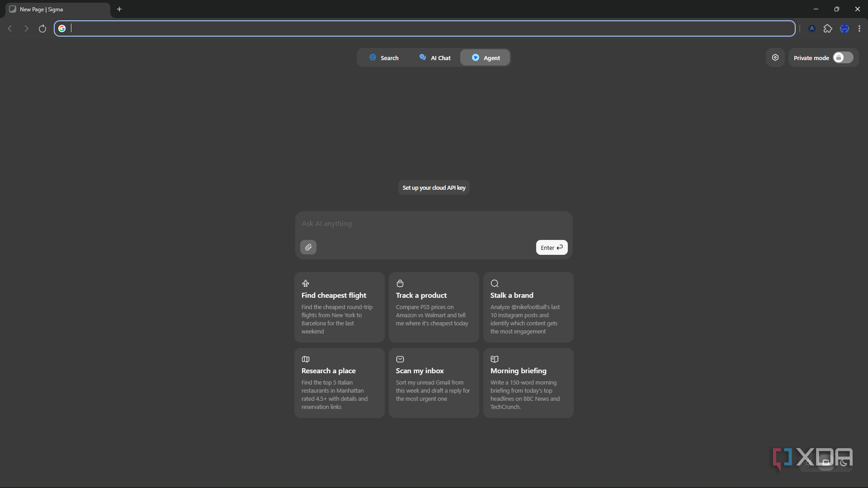The width and height of the screenshot is (868, 488).
Task: Open a new tab with plus icon
Action: coord(119,9)
